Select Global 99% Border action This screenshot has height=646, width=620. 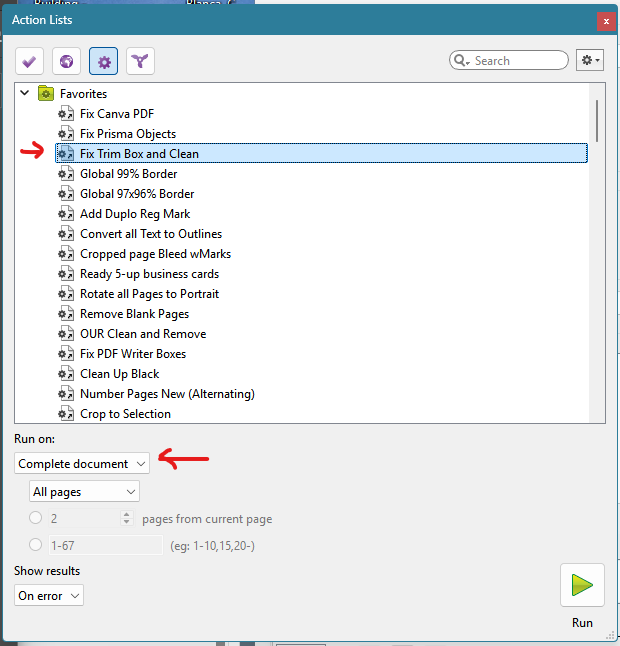129,174
